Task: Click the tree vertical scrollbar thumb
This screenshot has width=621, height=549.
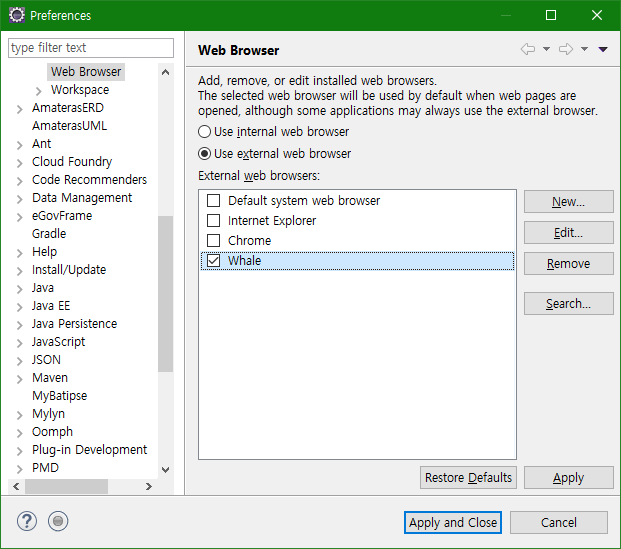Action: click(166, 294)
